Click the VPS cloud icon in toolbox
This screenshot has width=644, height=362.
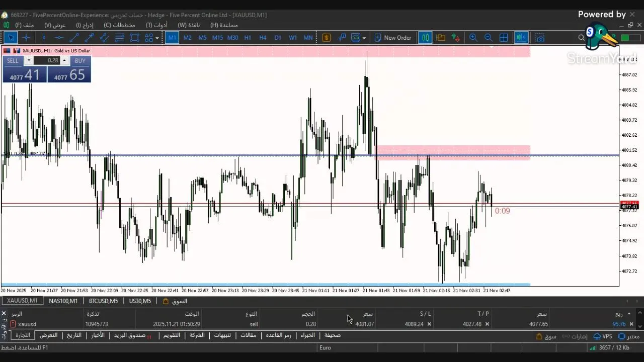pyautogui.click(x=597, y=336)
